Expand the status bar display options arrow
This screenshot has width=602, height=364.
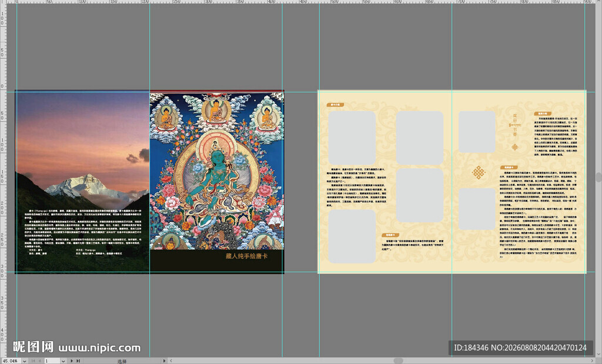point(165,361)
